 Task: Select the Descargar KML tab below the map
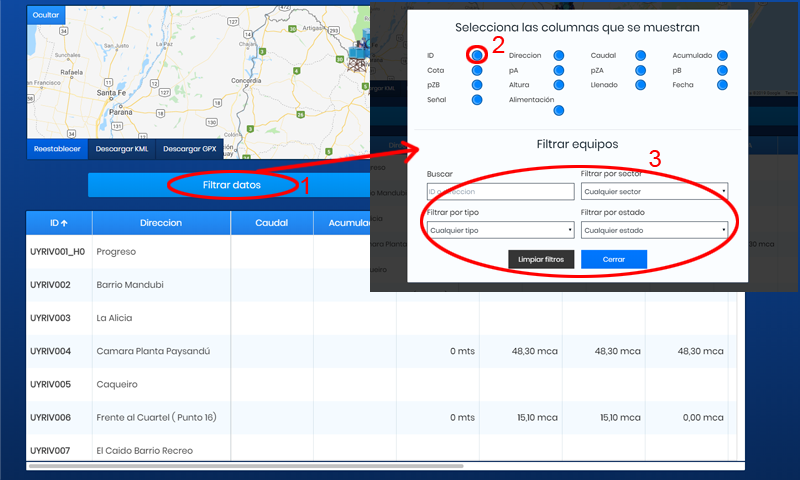[x=120, y=149]
